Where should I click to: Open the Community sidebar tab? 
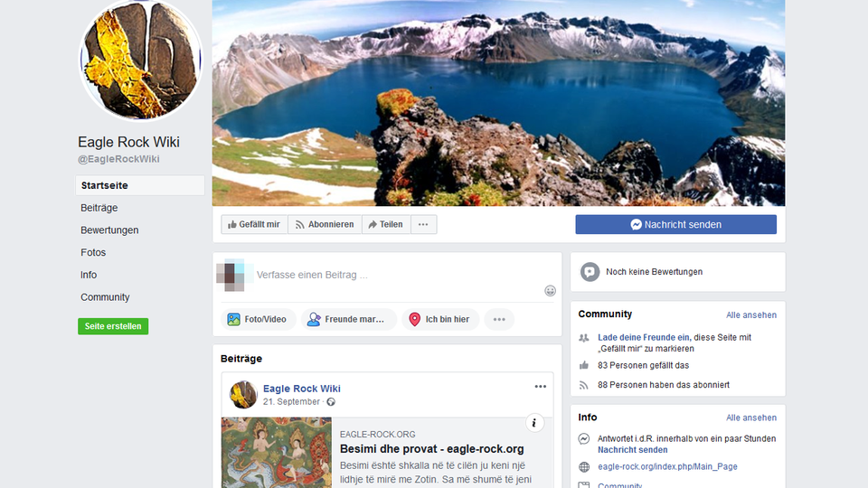point(105,297)
